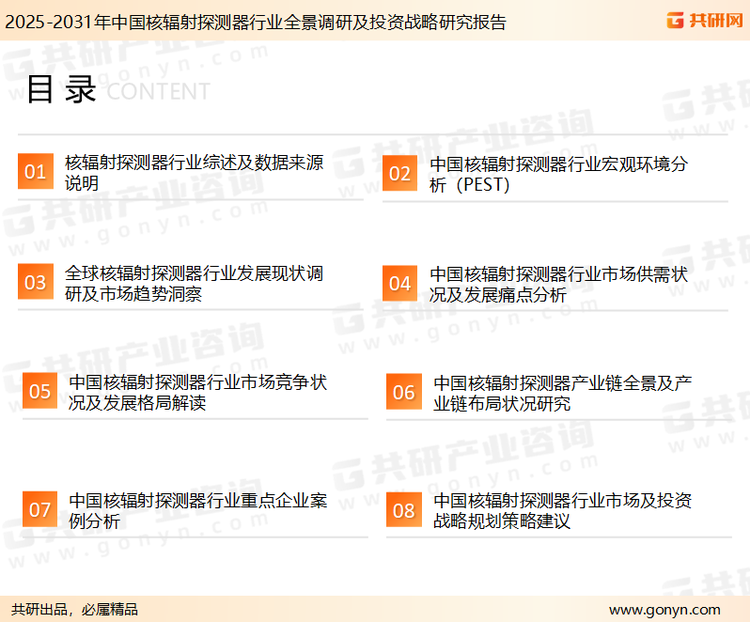Click the orange 05 number badge
The height and width of the screenshot is (622, 750).
(40, 391)
